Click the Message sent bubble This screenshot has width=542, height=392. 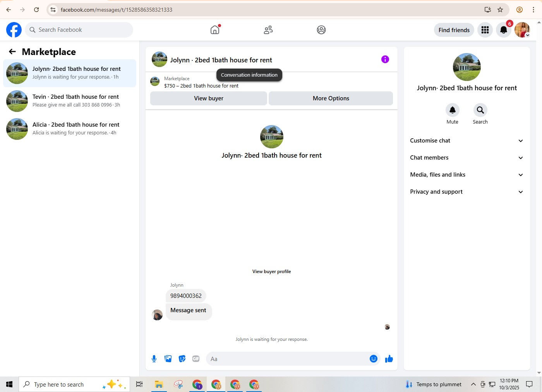coord(189,311)
